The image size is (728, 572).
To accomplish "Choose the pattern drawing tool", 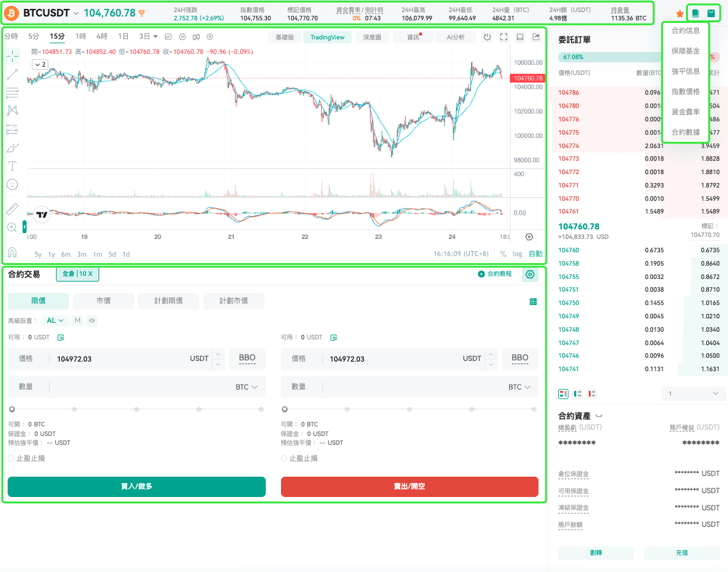I will (x=13, y=110).
